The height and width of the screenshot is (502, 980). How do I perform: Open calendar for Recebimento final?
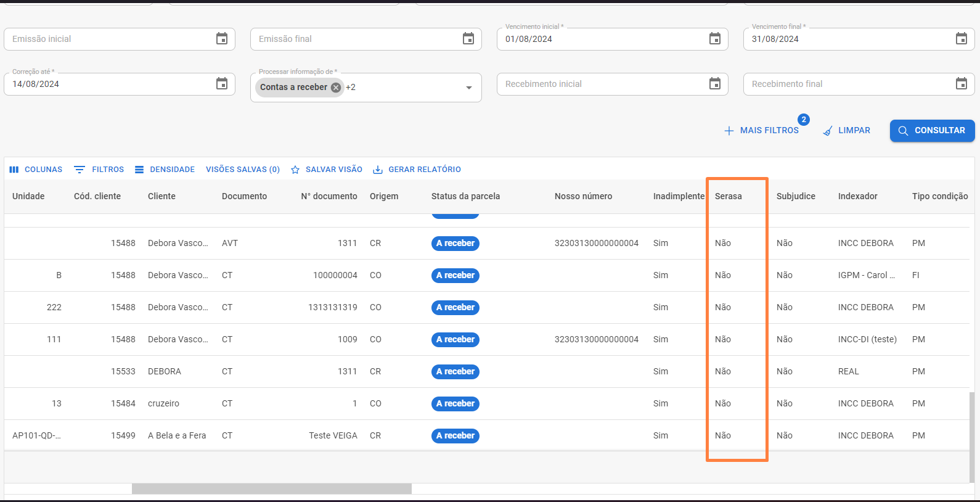(x=962, y=84)
